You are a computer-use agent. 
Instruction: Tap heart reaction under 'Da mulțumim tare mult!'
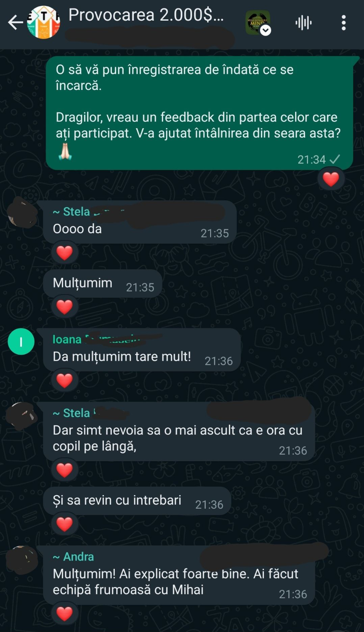[64, 381]
